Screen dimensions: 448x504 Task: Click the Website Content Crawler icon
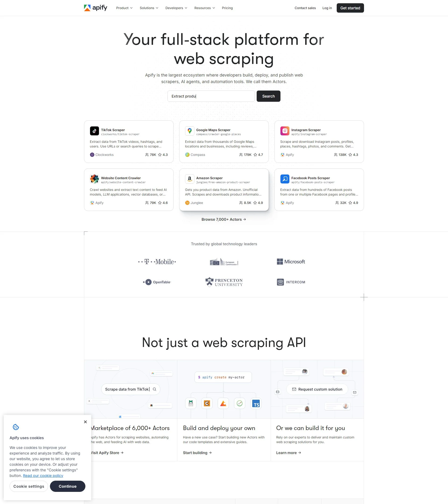(94, 179)
